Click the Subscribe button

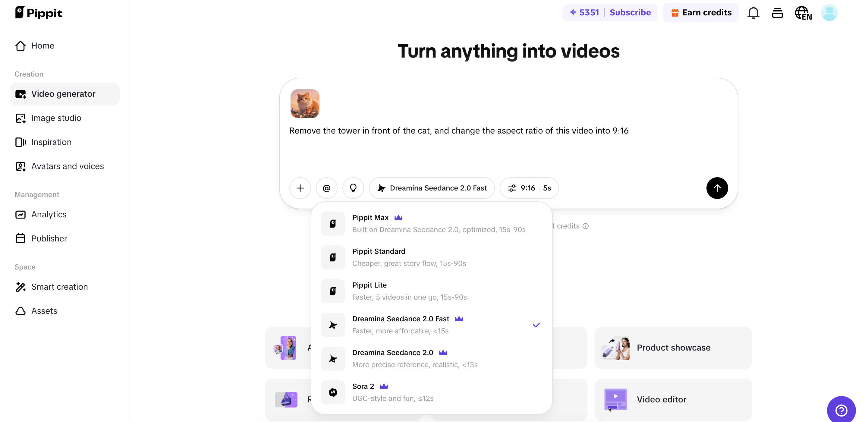pos(630,12)
